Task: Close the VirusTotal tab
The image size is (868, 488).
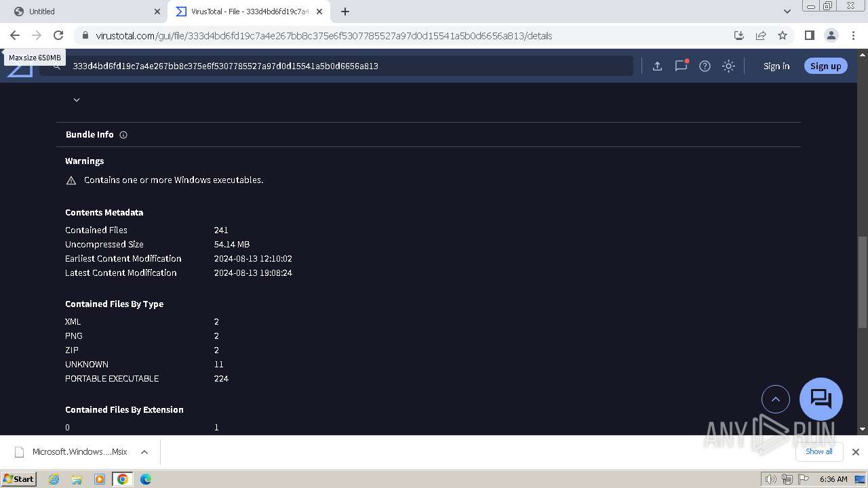Action: [x=319, y=12]
